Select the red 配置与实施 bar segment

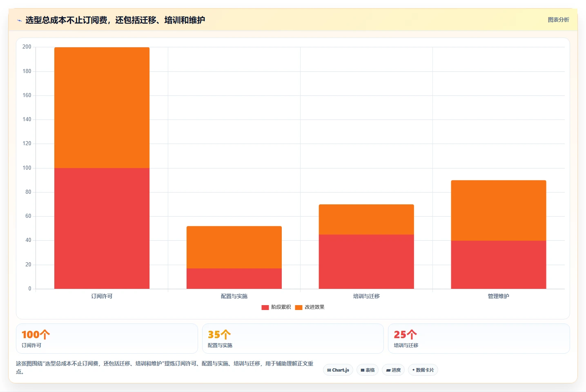click(234, 279)
